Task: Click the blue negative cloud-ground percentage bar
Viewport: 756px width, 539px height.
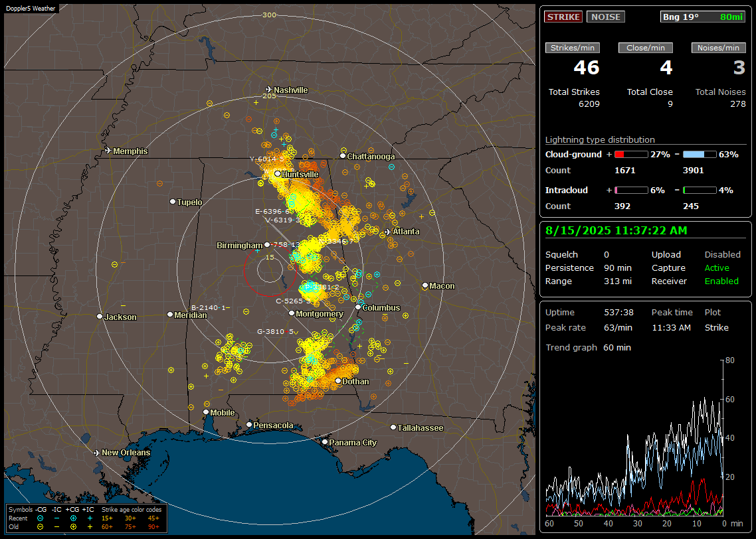Action: click(700, 155)
